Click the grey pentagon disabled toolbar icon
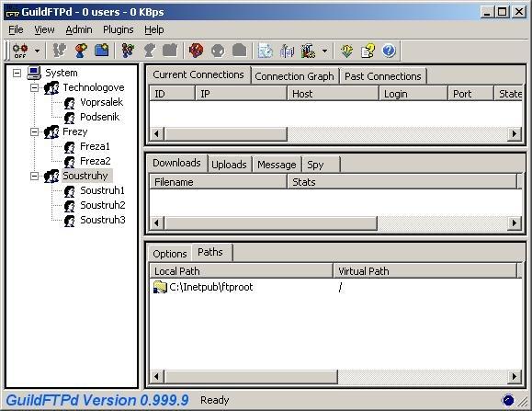Viewport: 532px width, 411px height. coord(239,51)
